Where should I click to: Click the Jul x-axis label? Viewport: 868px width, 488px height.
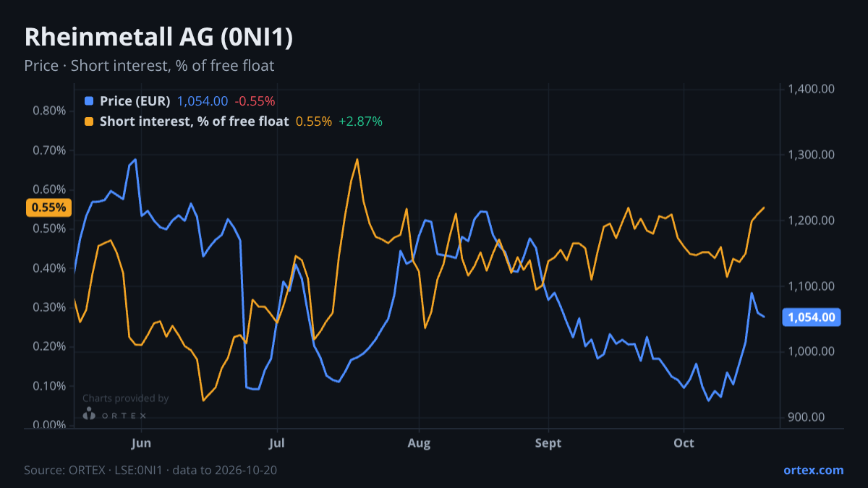276,442
